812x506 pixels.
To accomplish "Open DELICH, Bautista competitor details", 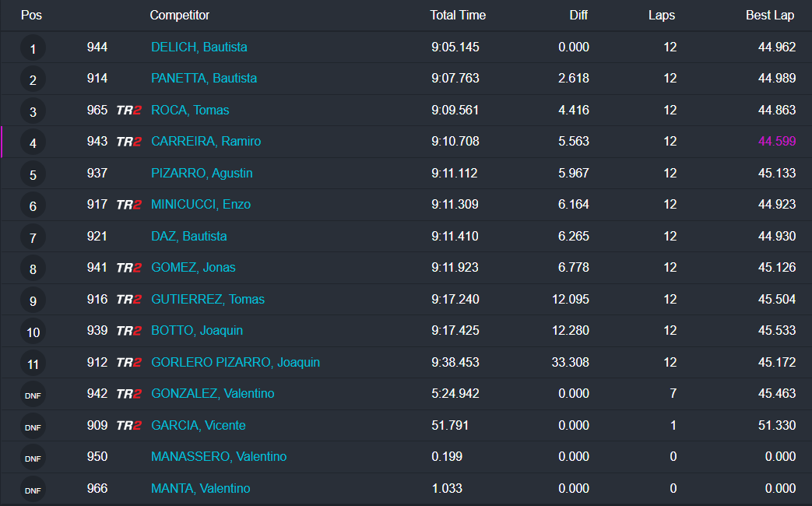I will pyautogui.click(x=199, y=47).
